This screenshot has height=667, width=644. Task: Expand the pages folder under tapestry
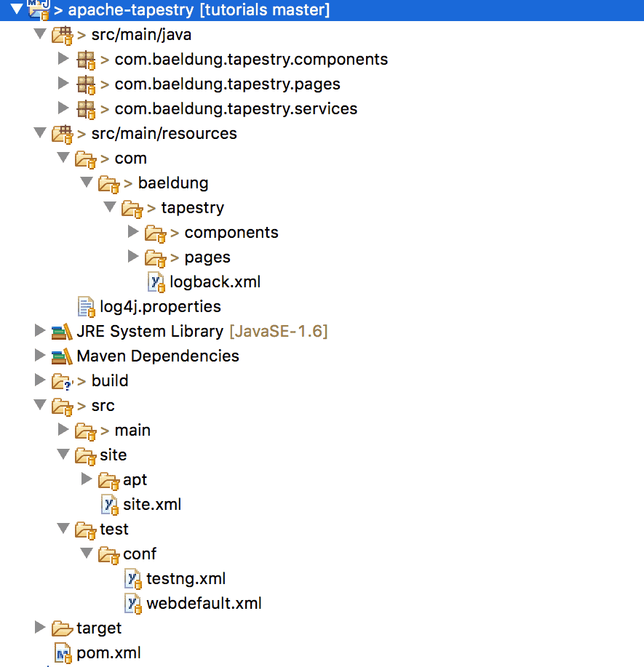tap(133, 256)
